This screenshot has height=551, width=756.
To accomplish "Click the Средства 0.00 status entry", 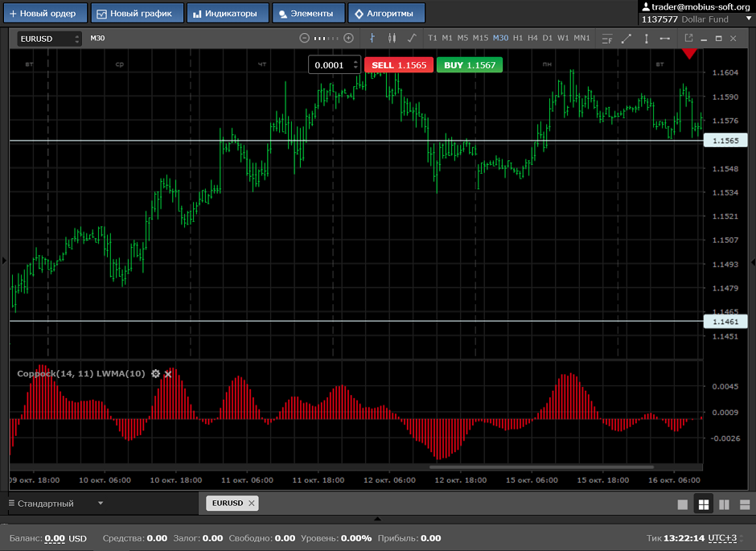I will tap(135, 538).
